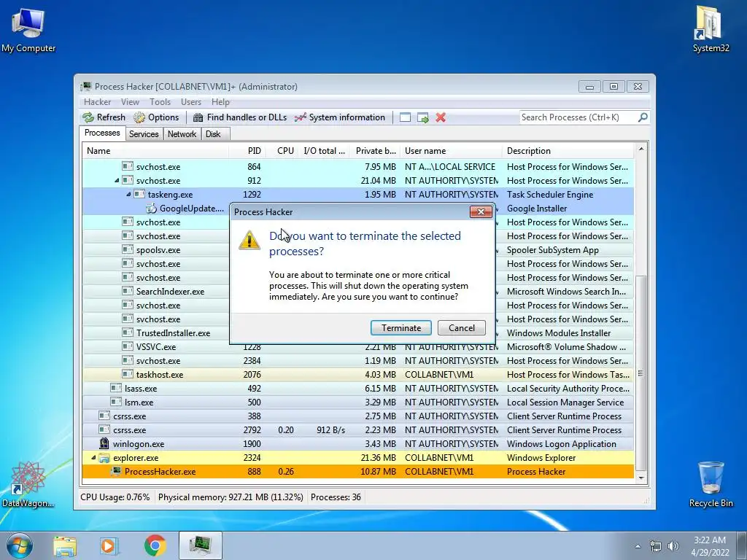The width and height of the screenshot is (747, 560).
Task: Click the Refresh toolbar icon
Action: [88, 117]
